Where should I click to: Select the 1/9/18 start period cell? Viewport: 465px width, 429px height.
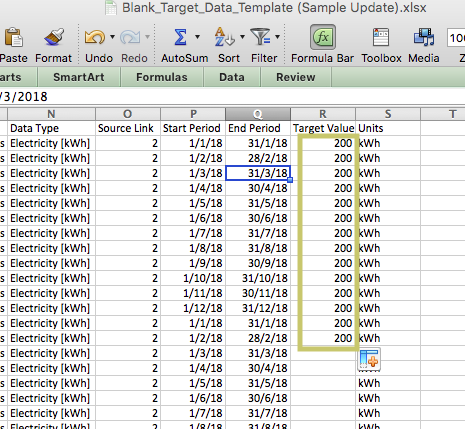tap(193, 263)
